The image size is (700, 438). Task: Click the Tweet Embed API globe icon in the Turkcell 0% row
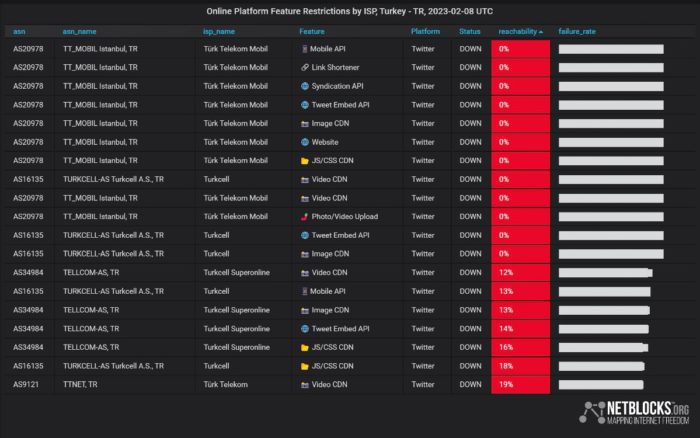pyautogui.click(x=305, y=235)
